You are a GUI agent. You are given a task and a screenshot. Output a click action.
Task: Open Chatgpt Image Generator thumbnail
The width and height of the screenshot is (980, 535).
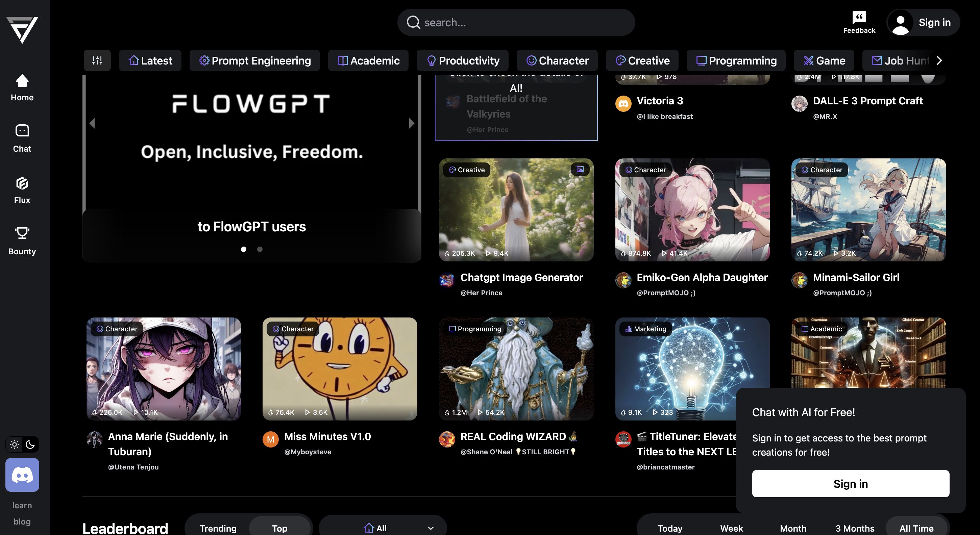click(516, 210)
